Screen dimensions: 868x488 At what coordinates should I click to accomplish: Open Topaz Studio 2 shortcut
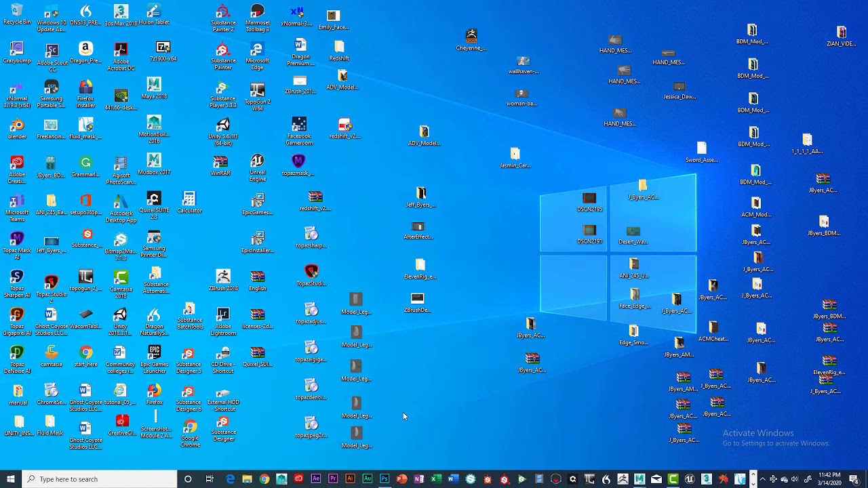[x=52, y=287]
